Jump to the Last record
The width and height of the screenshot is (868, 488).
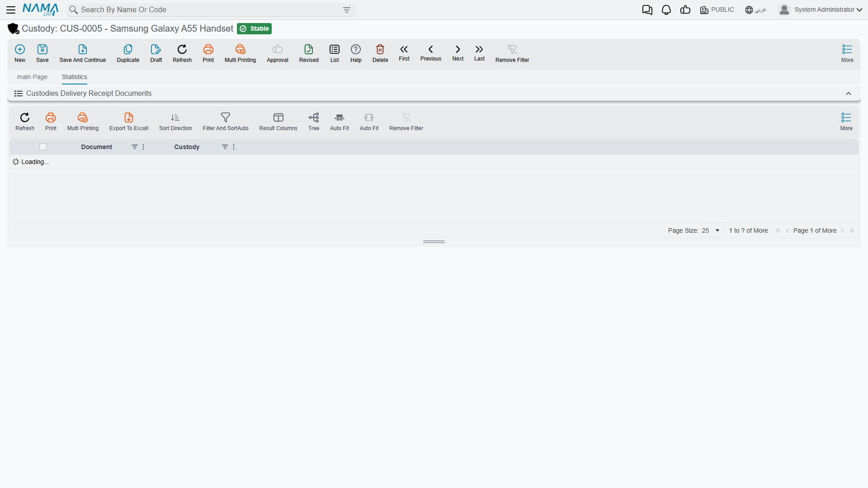[479, 53]
